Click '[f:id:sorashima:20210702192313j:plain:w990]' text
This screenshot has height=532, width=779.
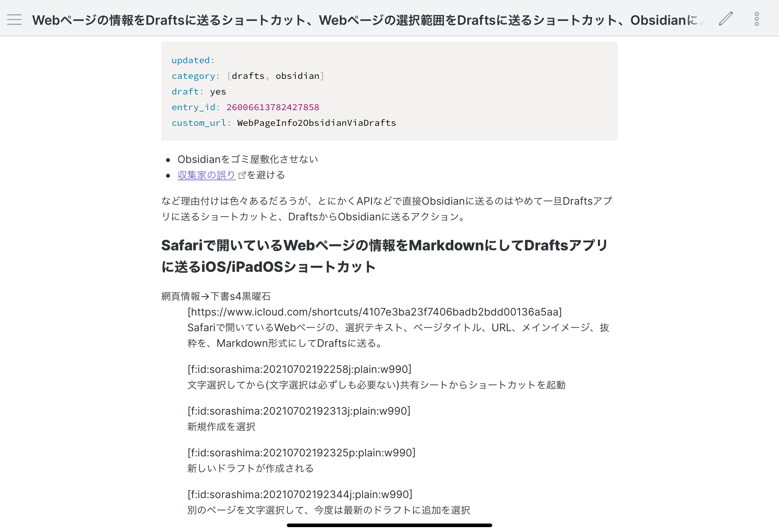click(299, 411)
